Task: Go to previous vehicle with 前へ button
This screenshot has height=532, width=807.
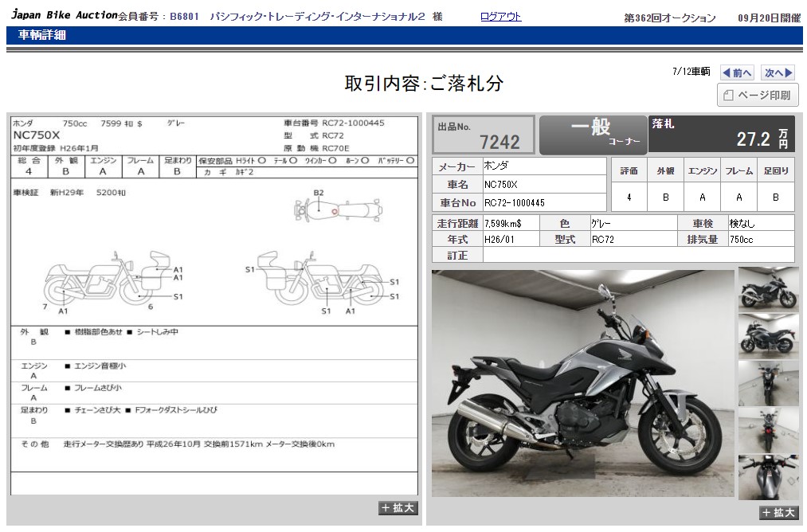Action: point(737,72)
